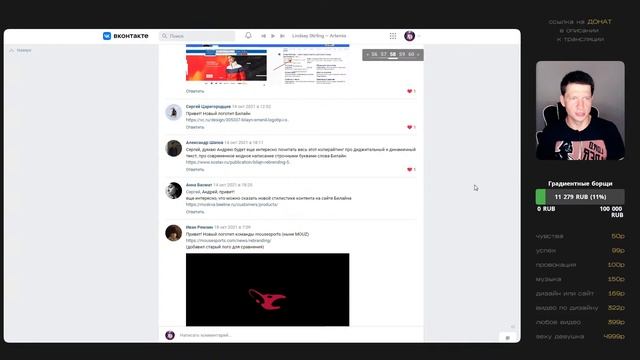This screenshot has width=640, height=360.
Task: Open Александр Шилов's profile name
Action: 204,142
